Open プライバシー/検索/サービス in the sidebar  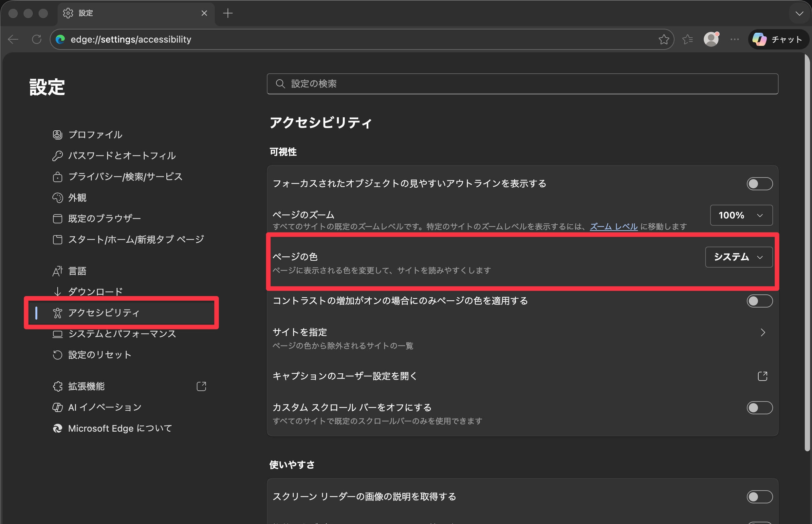coord(125,177)
